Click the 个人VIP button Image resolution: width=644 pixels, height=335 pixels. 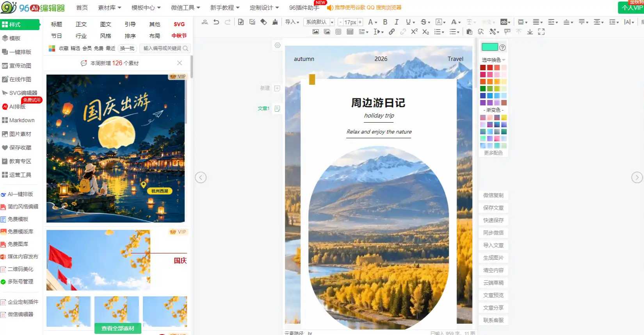(632, 7)
